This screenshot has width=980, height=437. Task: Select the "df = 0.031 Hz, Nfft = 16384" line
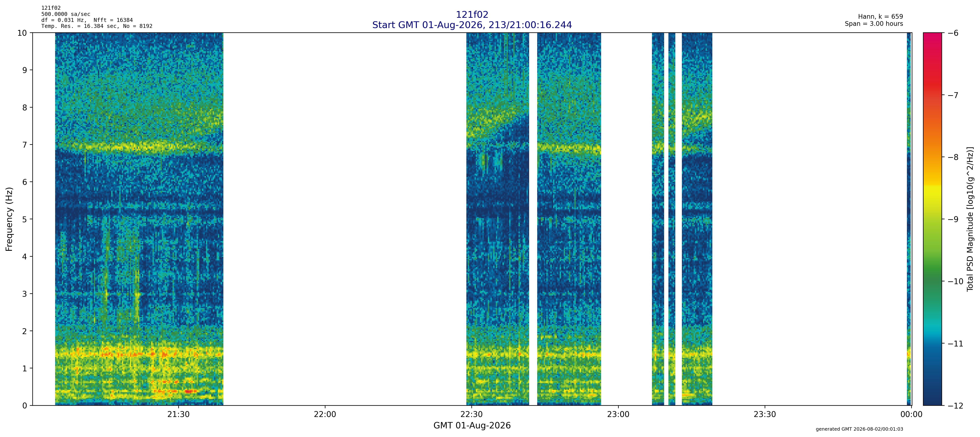point(87,20)
